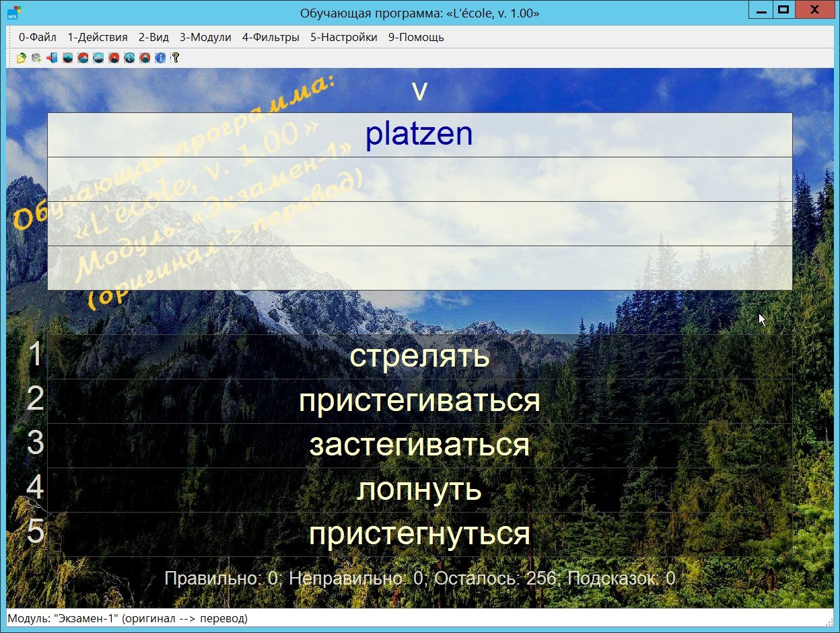Click the word 'platzen' in question field
840x633 pixels.
(x=419, y=135)
